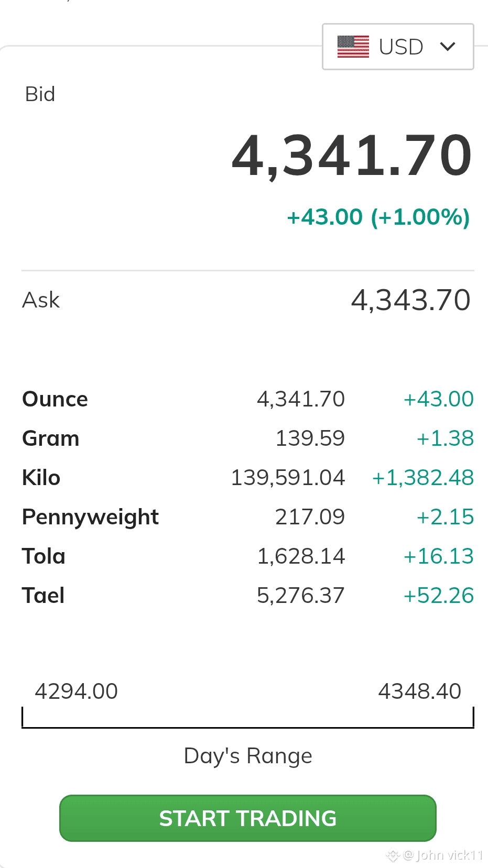This screenshot has width=488, height=868.
Task: Tap the Pennyweight row label
Action: tap(90, 517)
